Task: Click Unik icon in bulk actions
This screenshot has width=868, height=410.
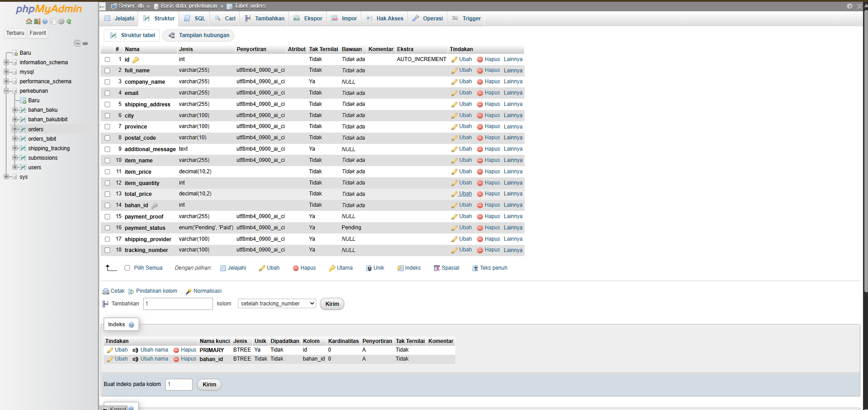Action: pos(369,268)
